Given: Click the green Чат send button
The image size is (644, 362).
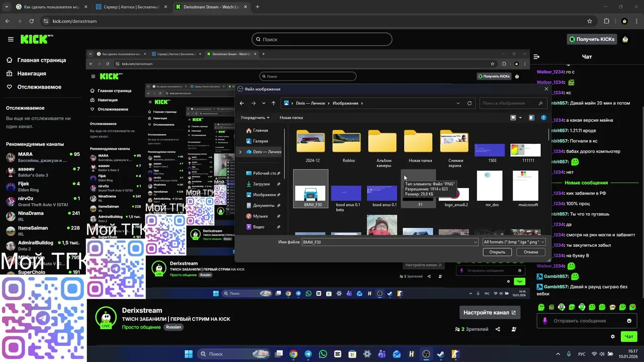Looking at the screenshot, I should 629,336.
